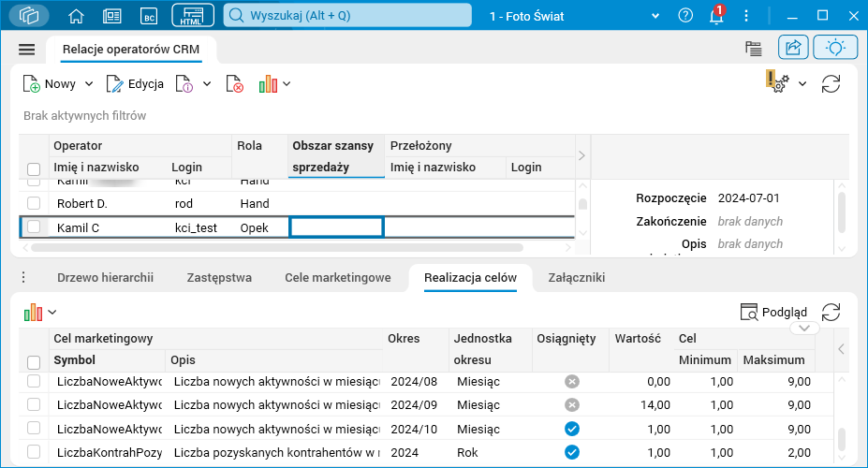Open the hamburger main menu
The height and width of the screenshot is (468, 868).
(26, 50)
